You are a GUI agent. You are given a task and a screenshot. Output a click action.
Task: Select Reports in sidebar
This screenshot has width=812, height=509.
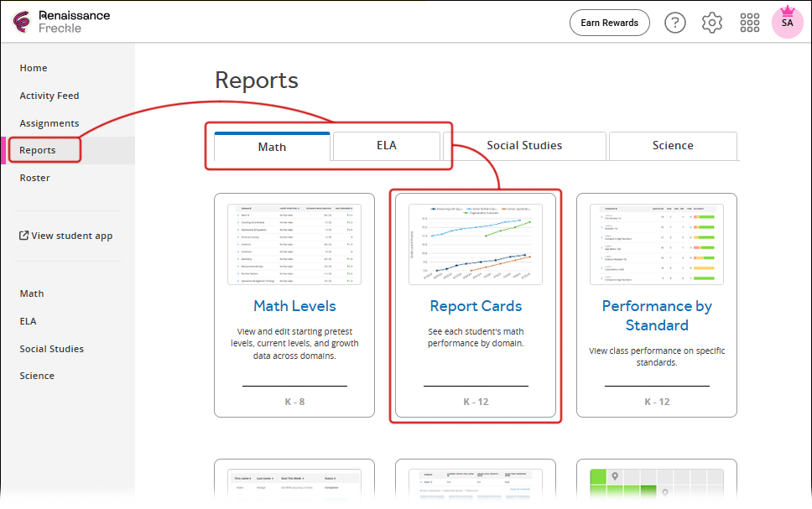37,150
